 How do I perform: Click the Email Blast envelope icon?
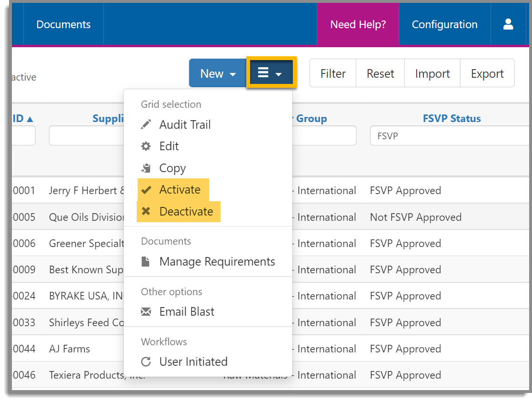[146, 311]
